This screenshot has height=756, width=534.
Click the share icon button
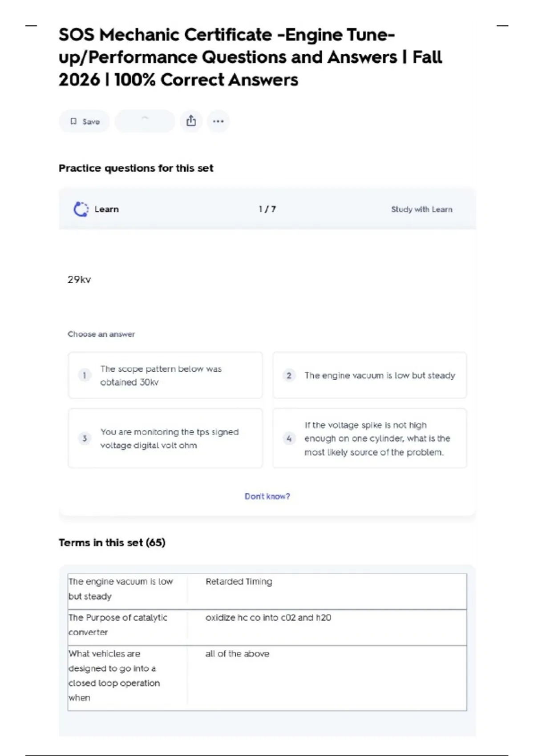point(191,121)
